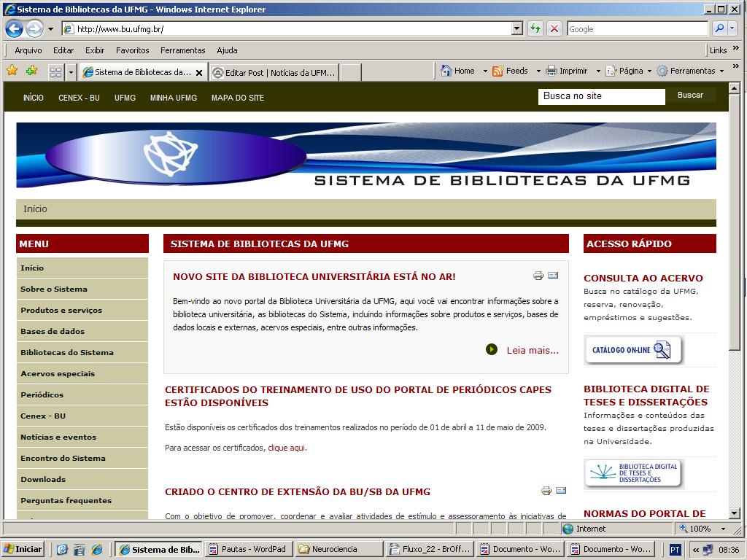Print the 'Centro de Extensão' article icon

(546, 491)
